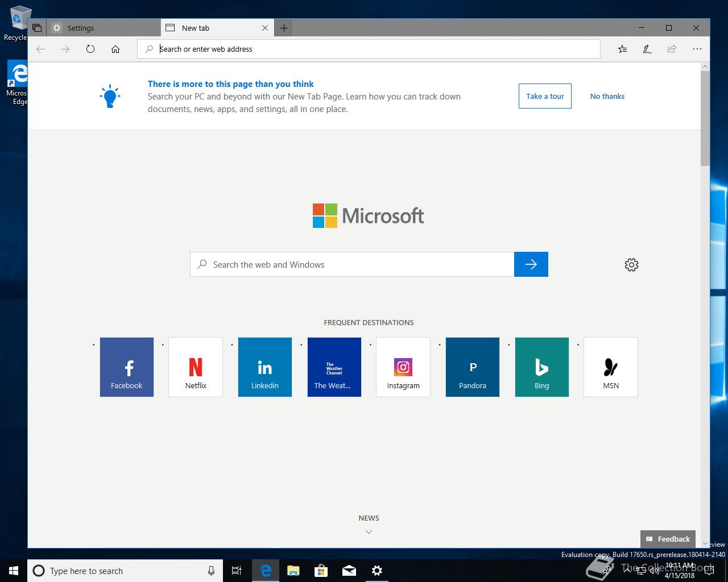Click the Microsoft logo
Image resolution: width=728 pixels, height=582 pixels.
(369, 216)
